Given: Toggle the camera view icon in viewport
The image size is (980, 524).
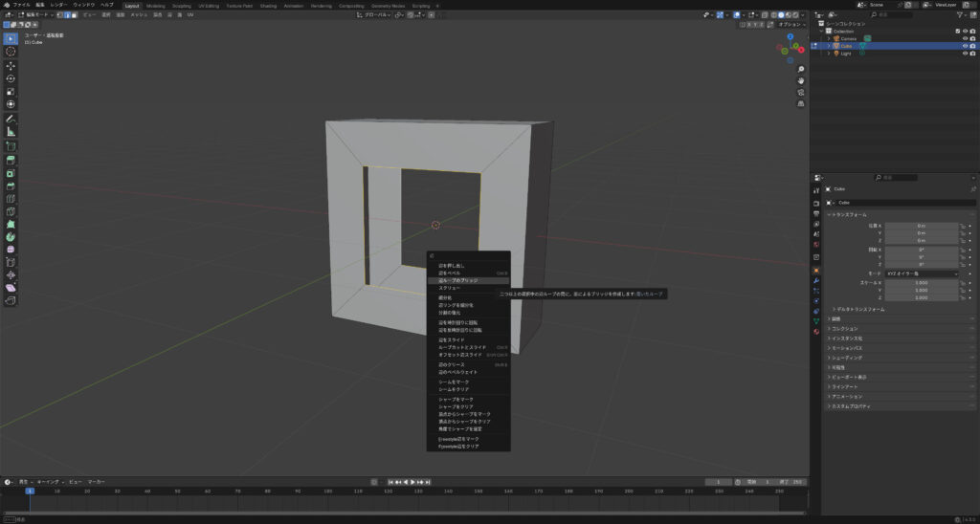Looking at the screenshot, I should tap(801, 92).
